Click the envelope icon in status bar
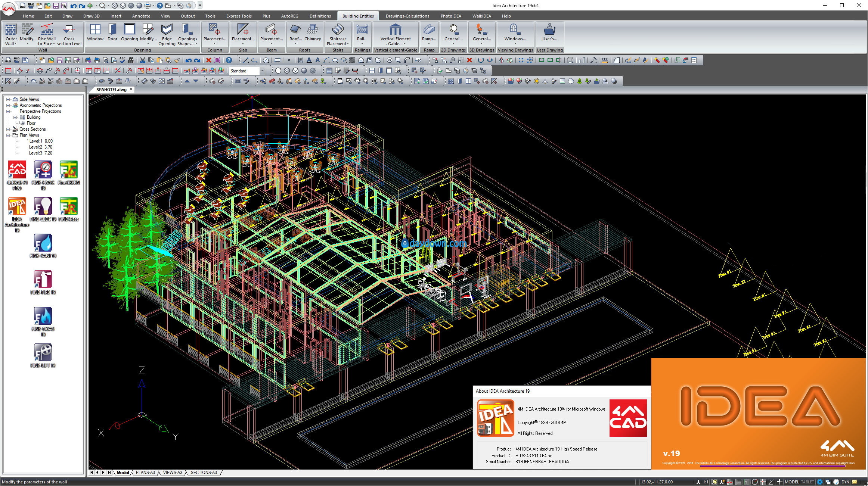 (x=855, y=482)
